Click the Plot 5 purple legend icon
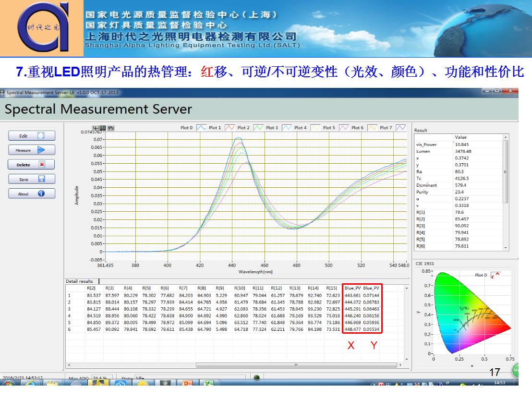 point(344,128)
